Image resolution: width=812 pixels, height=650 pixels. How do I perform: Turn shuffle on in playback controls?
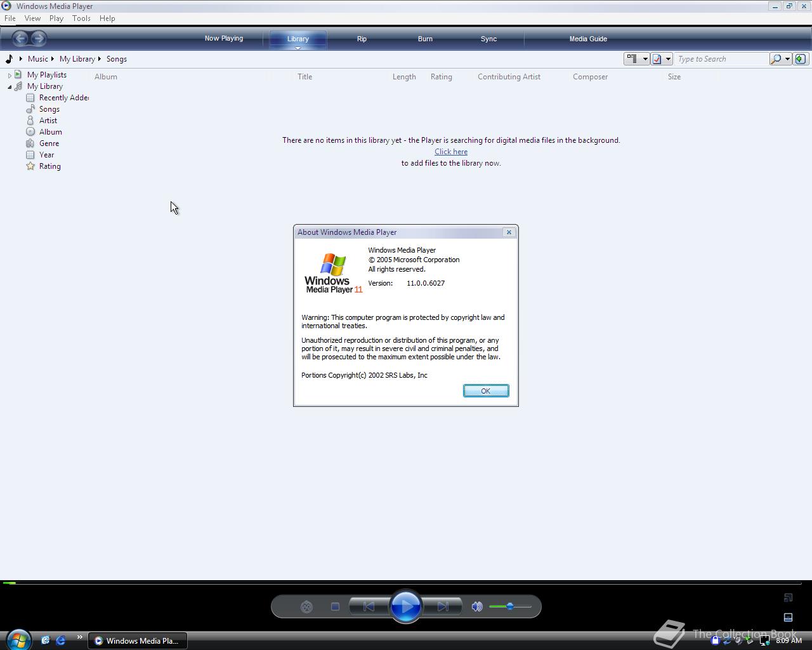pyautogui.click(x=306, y=607)
